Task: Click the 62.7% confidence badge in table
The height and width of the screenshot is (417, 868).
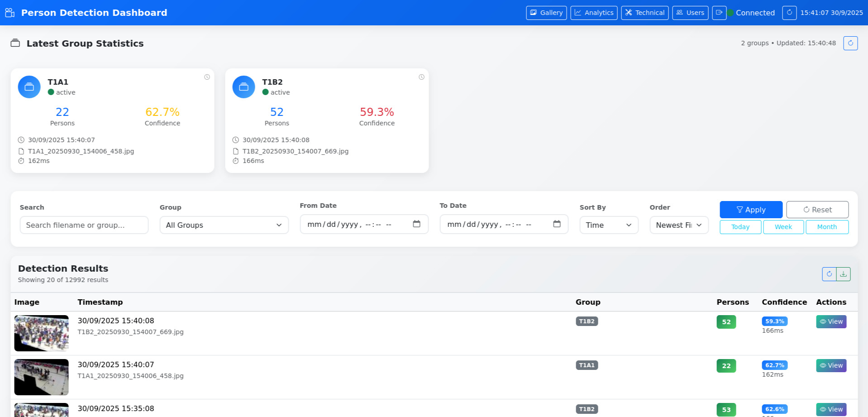Action: click(774, 365)
